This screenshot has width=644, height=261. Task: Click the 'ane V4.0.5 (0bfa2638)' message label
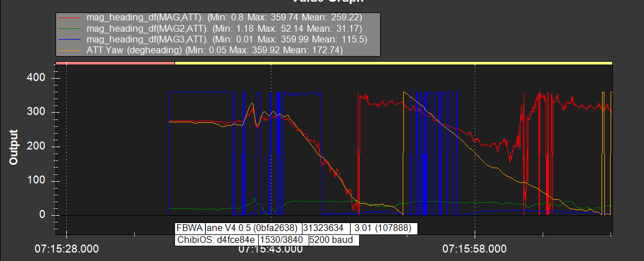tap(253, 228)
